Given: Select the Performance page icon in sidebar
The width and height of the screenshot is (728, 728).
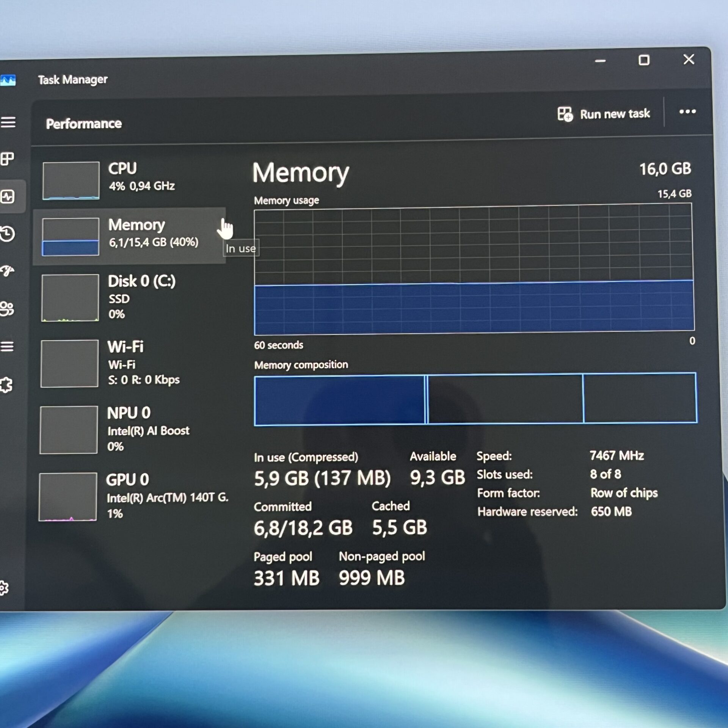Looking at the screenshot, I should click(8, 196).
